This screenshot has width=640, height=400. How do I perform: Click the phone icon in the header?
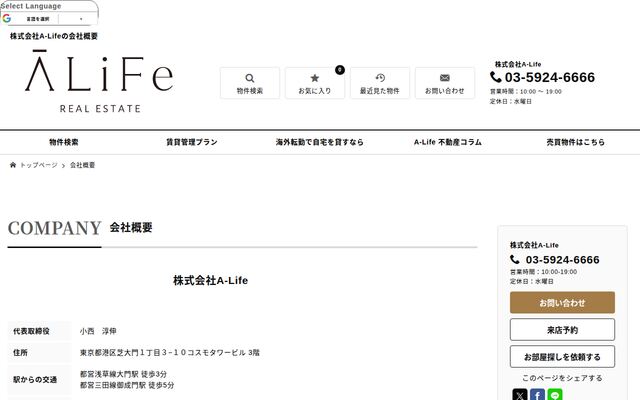click(496, 77)
